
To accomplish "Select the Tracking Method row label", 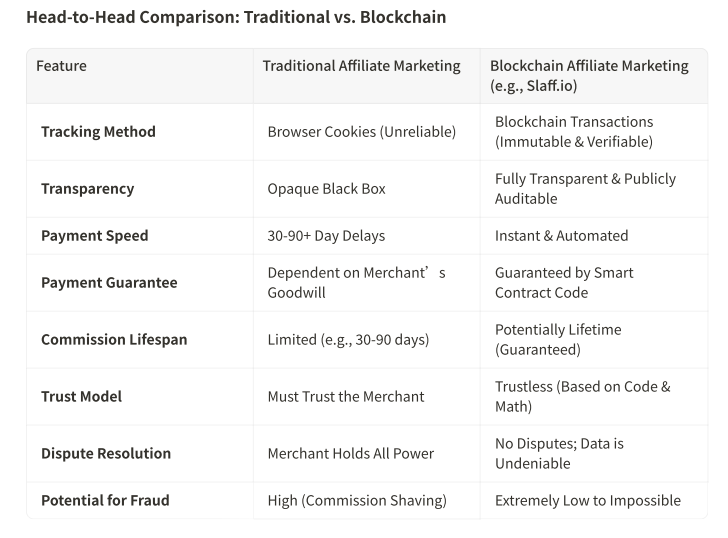I will coord(98,132).
